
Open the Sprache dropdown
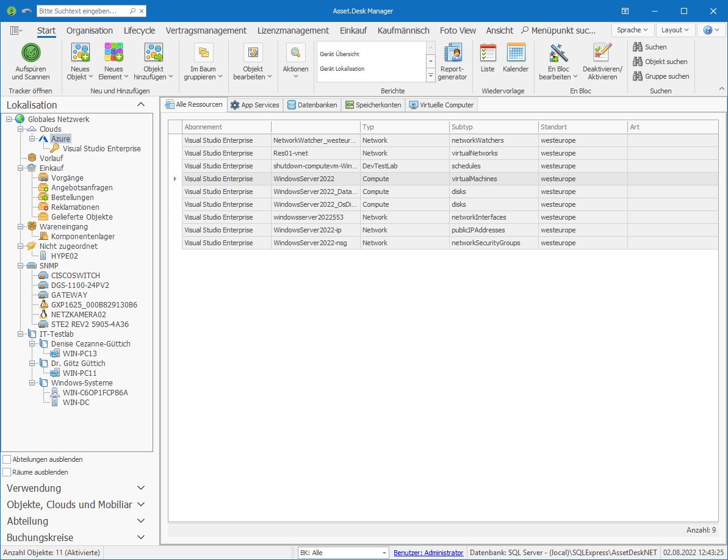tap(633, 30)
